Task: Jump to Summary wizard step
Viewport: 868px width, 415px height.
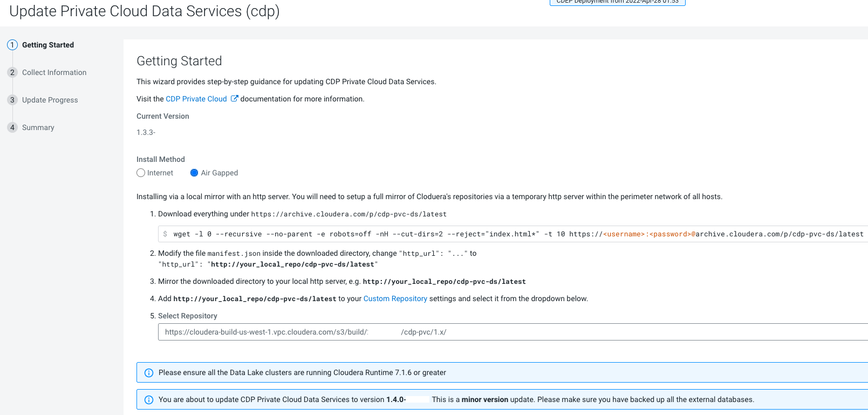Action: (38, 127)
